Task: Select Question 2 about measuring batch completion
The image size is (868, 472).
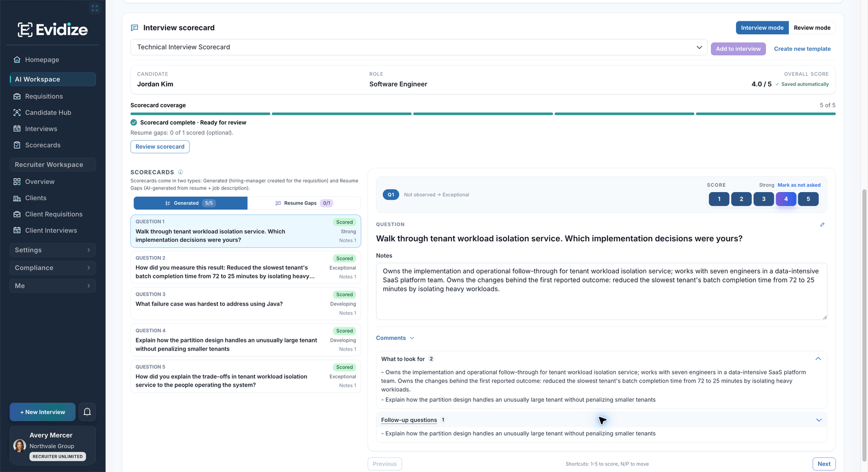Action: tap(246, 267)
